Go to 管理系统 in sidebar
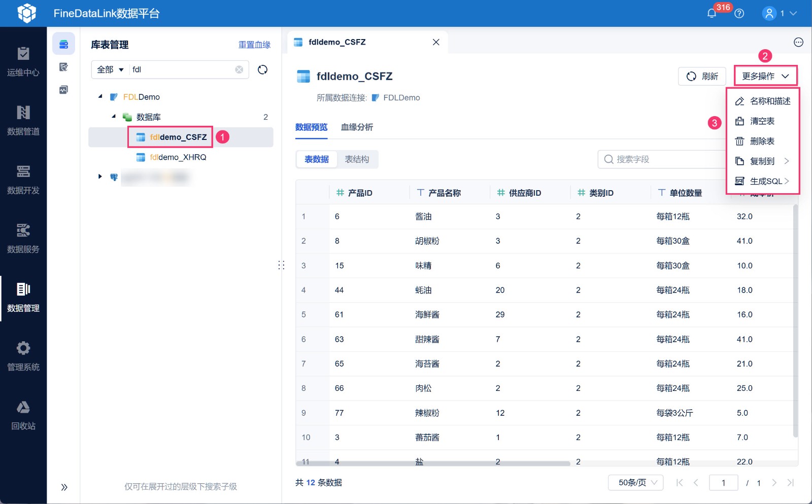 coord(23,356)
